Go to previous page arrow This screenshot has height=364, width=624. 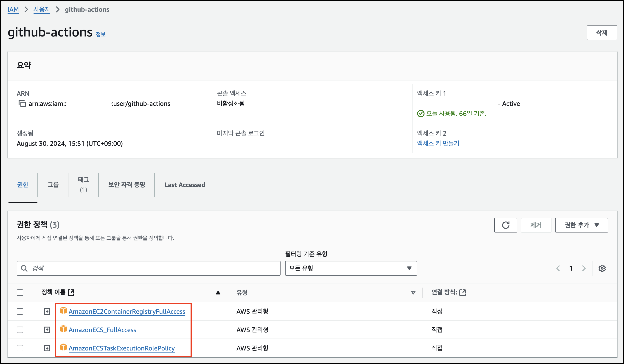[x=558, y=268]
